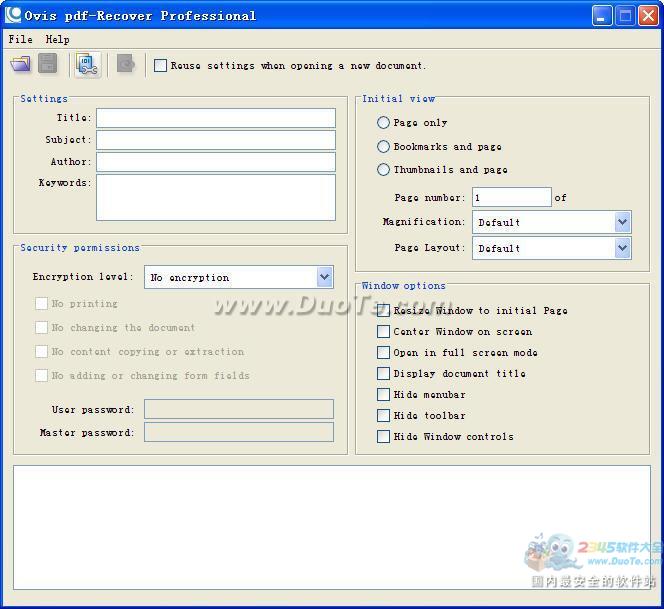Close the pdf-Recover Professional window
The height and width of the screenshot is (609, 664).
tap(648, 16)
